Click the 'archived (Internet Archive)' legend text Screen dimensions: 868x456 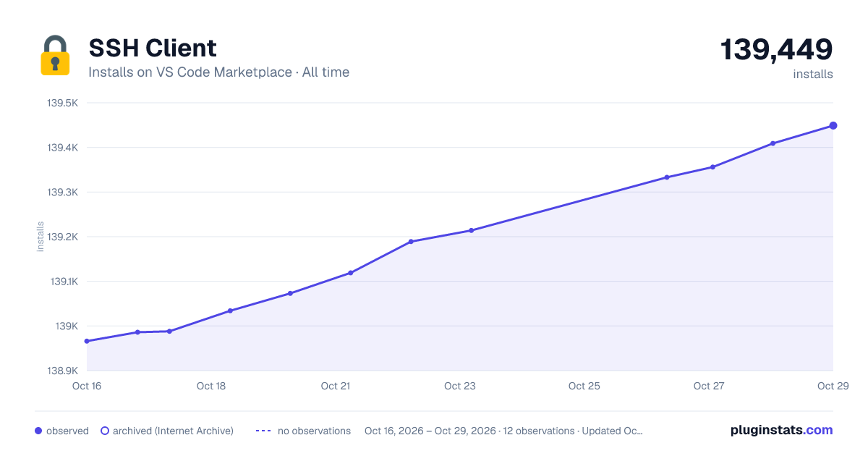tap(173, 431)
